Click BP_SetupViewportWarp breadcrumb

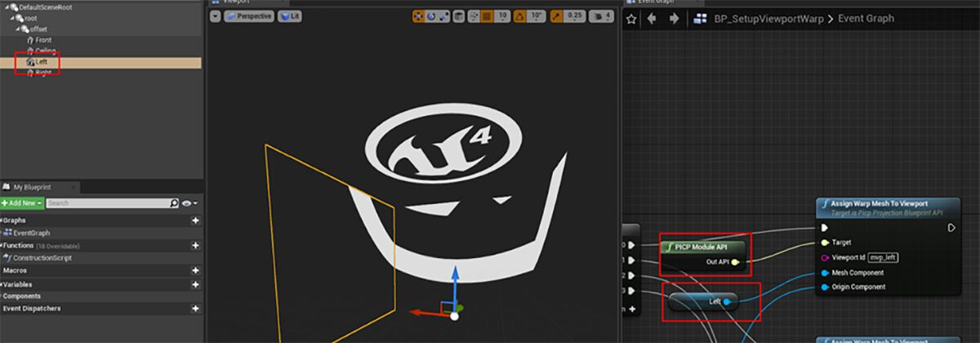coord(769,18)
